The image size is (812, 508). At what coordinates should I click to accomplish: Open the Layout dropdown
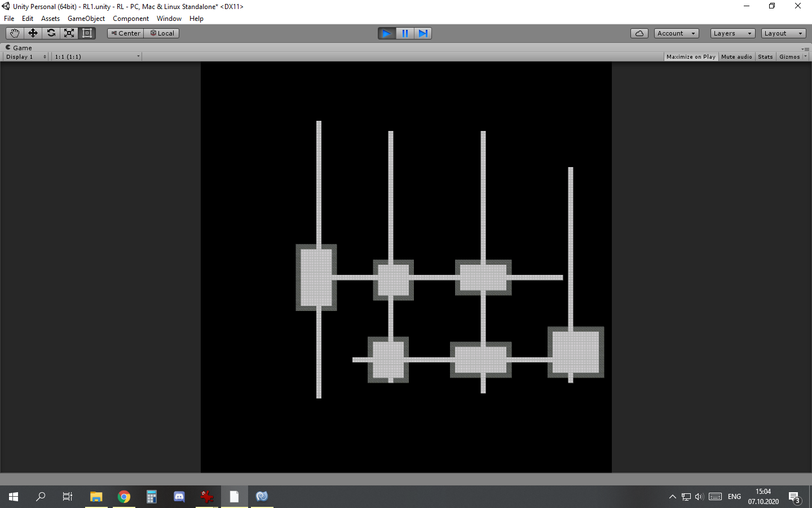[x=784, y=33]
